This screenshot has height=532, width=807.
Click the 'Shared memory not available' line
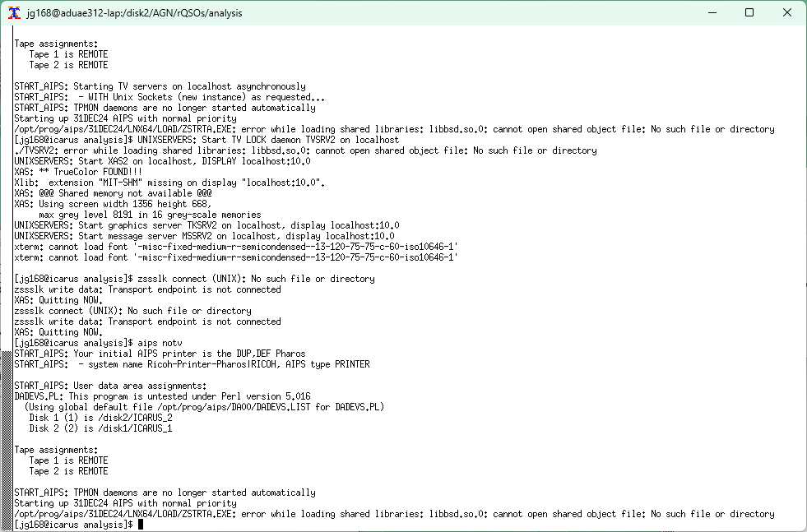coord(101,193)
